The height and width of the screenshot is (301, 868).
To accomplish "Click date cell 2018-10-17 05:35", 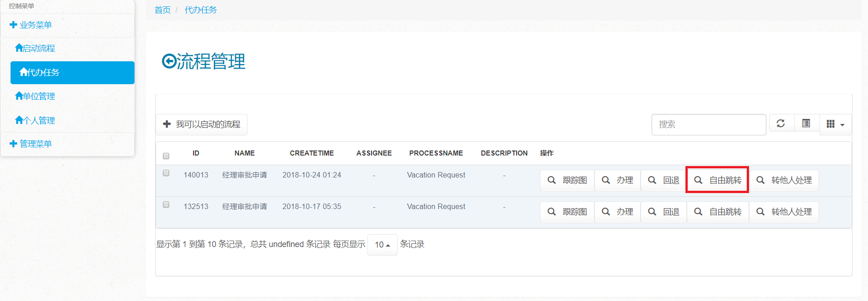I will tap(312, 206).
